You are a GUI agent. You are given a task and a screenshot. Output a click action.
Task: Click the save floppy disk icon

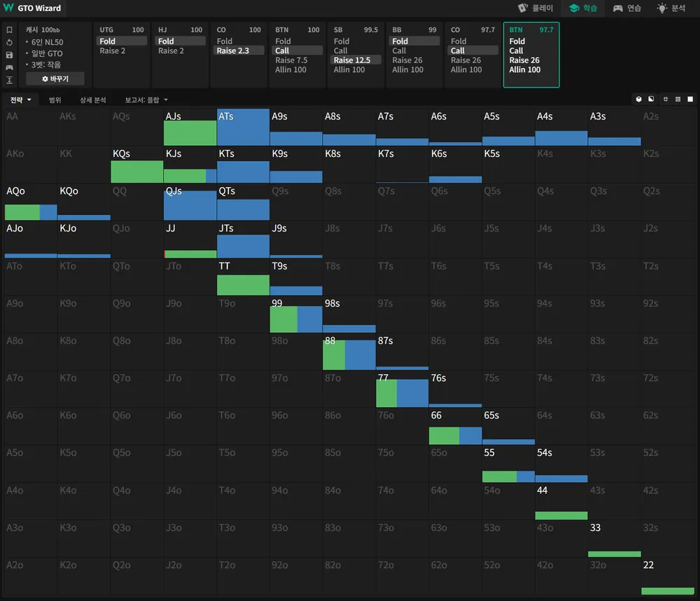coord(9,55)
